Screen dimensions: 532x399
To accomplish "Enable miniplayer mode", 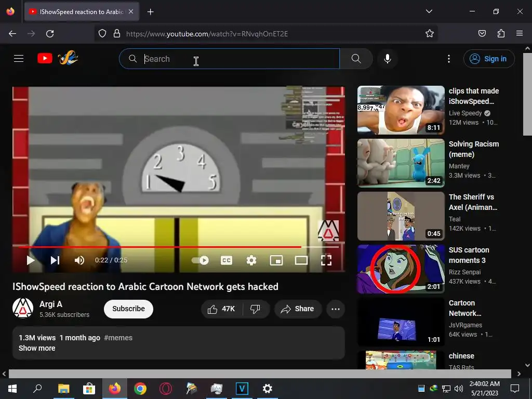I will pyautogui.click(x=276, y=260).
